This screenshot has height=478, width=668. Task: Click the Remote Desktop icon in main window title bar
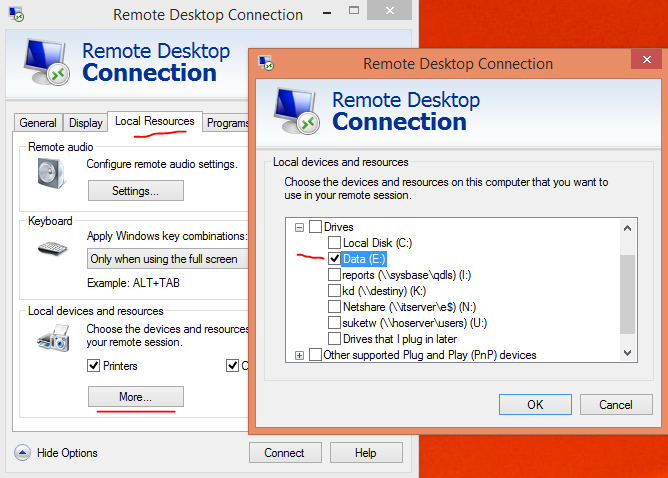coord(16,14)
